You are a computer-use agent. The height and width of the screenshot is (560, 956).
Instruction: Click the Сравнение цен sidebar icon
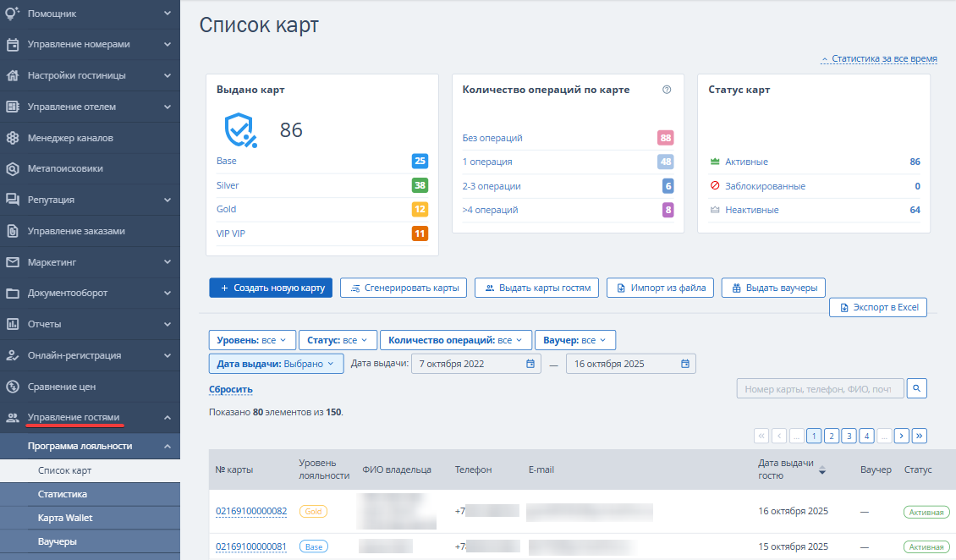click(13, 387)
